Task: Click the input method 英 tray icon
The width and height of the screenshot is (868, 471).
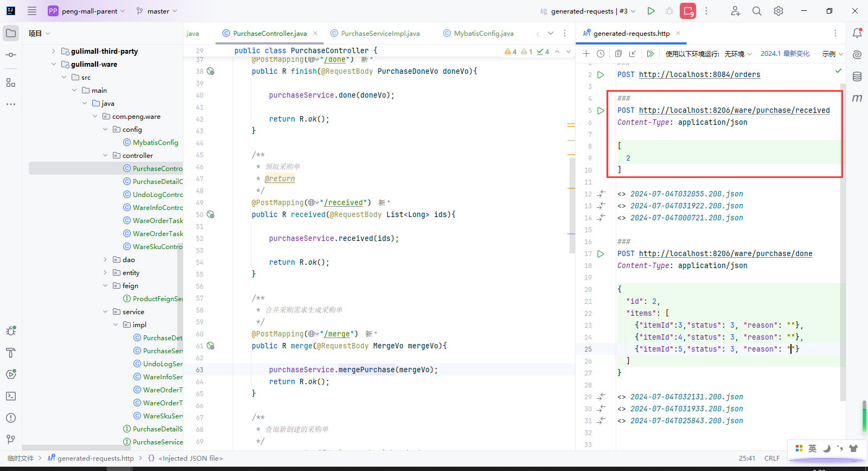Action: 812,448
